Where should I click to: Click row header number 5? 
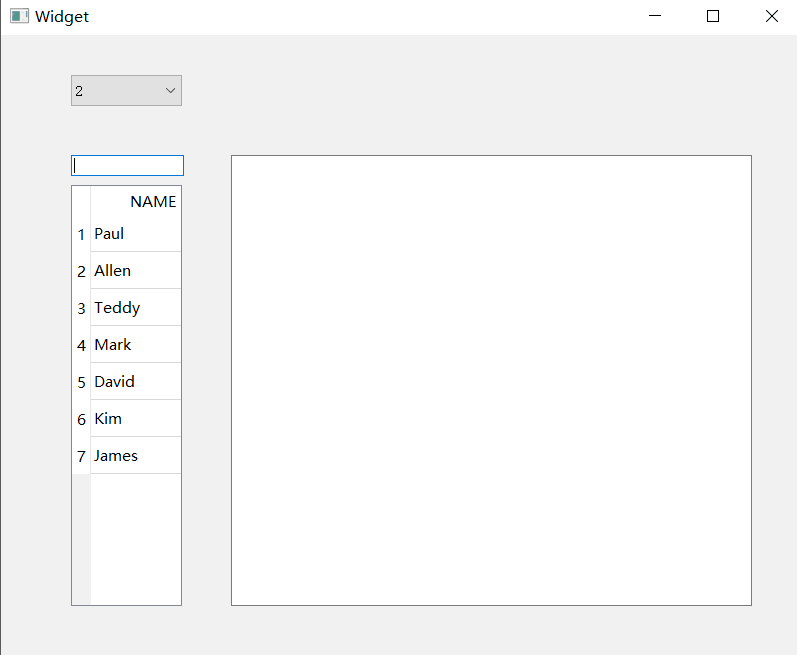click(x=81, y=383)
